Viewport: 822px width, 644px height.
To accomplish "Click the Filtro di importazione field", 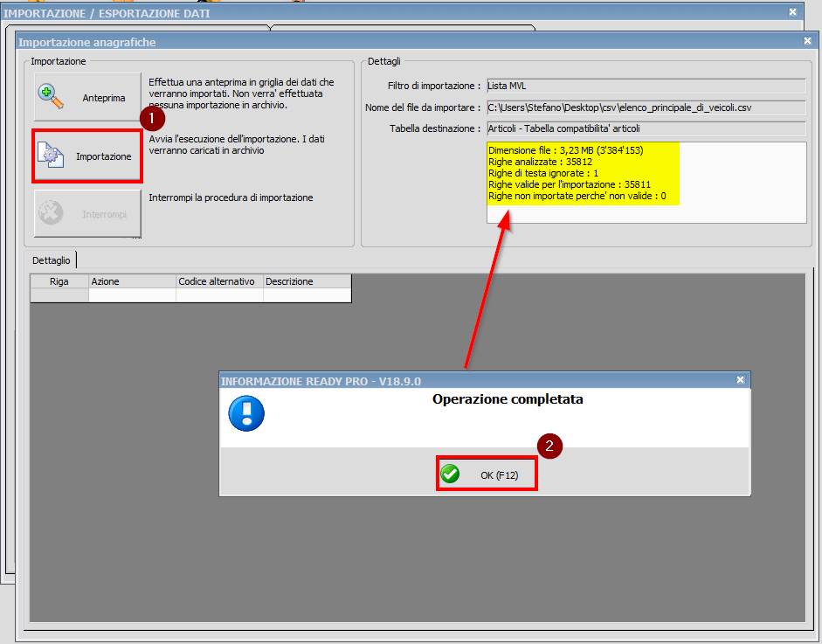I will 646,86.
